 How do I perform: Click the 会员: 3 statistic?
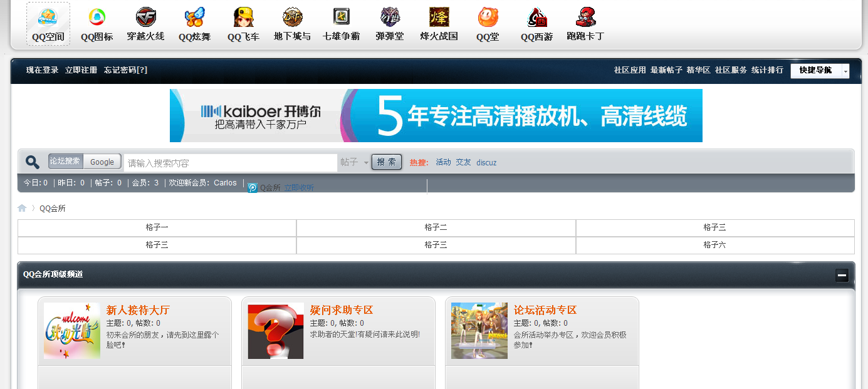click(x=145, y=183)
